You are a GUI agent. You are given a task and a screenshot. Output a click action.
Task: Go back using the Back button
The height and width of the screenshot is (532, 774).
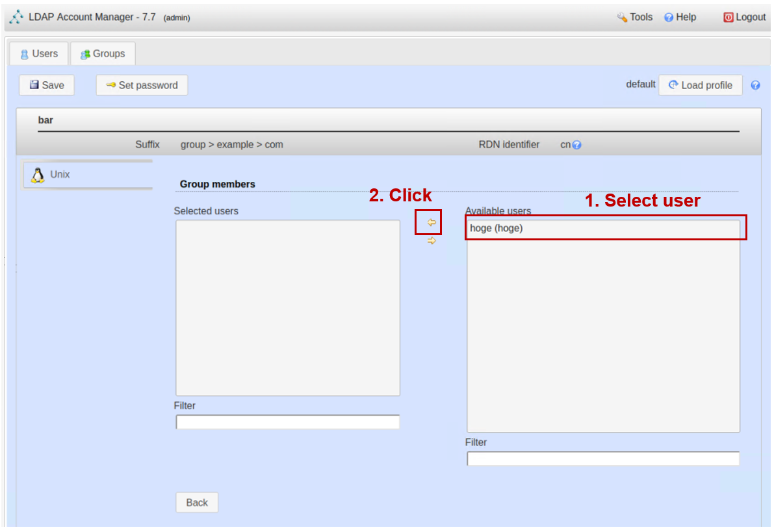point(197,502)
